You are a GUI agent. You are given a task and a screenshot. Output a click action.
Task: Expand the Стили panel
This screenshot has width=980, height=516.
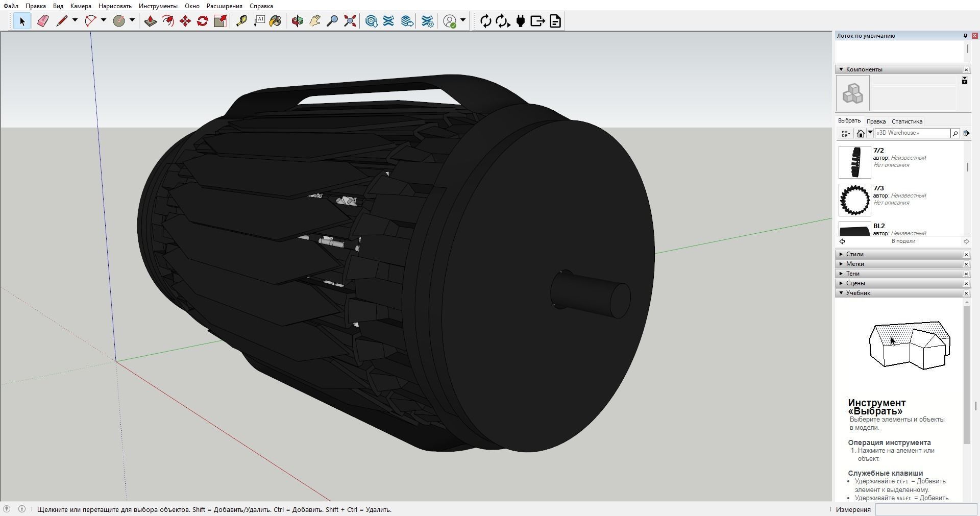point(841,254)
